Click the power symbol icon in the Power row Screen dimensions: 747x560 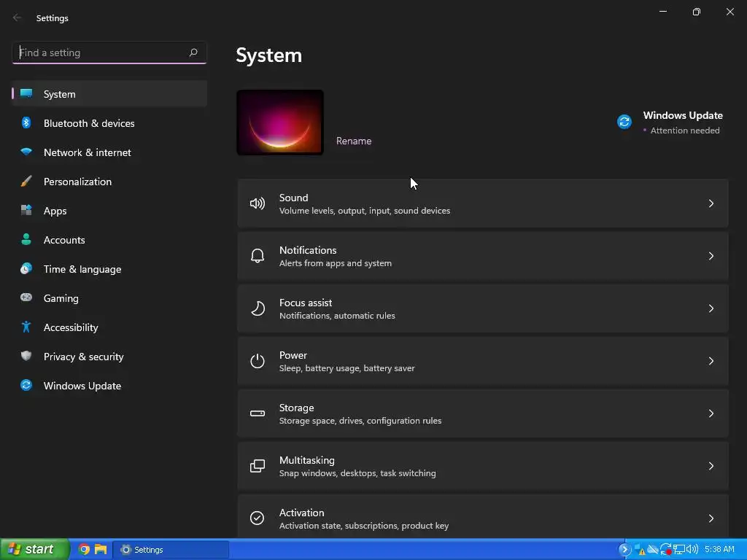(258, 361)
